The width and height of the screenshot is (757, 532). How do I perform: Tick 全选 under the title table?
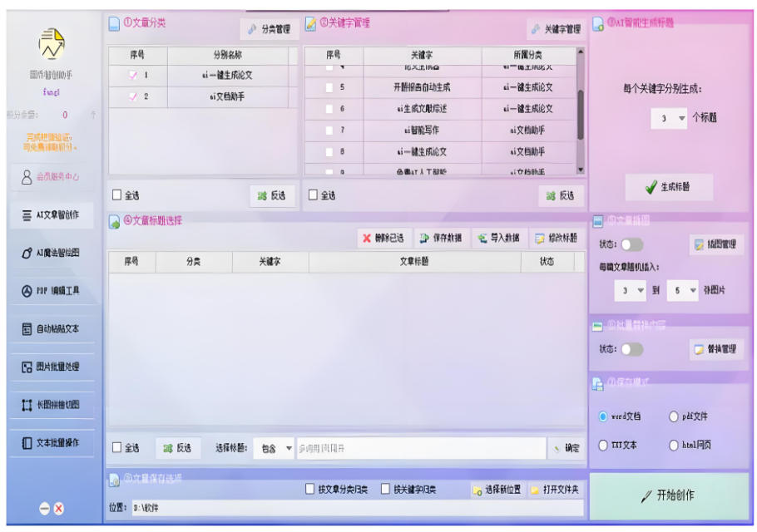tap(116, 447)
